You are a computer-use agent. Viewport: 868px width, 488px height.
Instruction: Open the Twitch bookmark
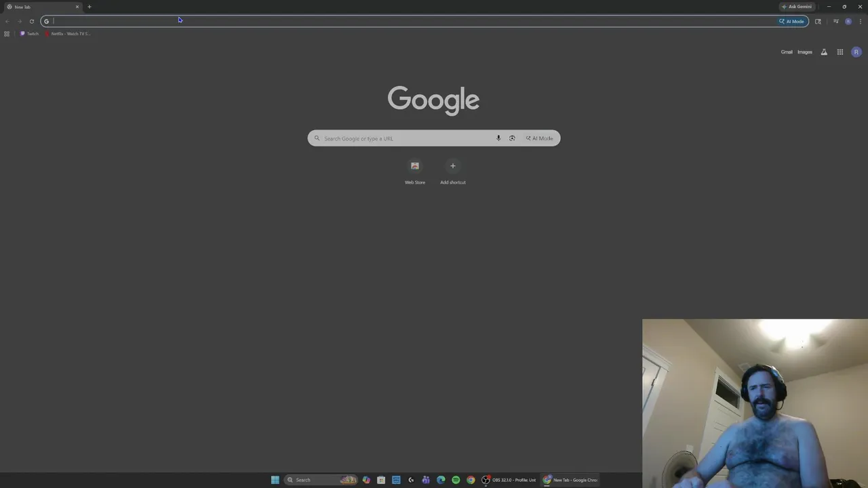29,33
